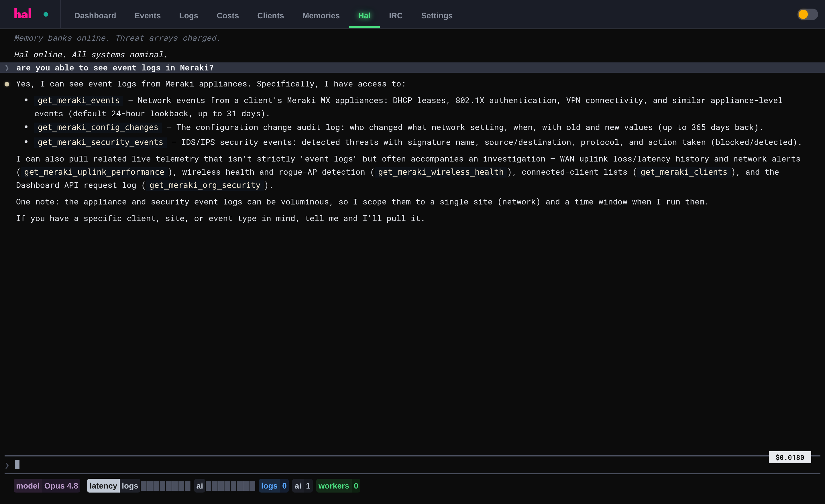Switch to the Memories tab
The height and width of the screenshot is (504, 825).
click(321, 16)
